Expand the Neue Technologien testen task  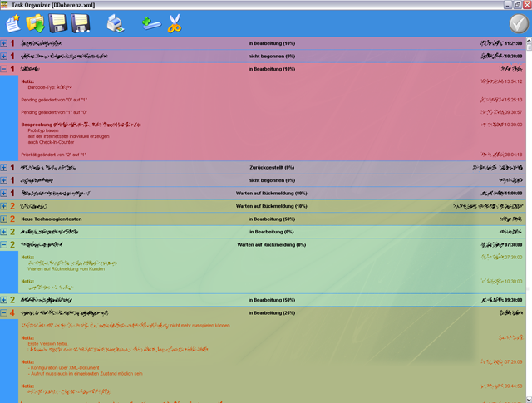click(3, 219)
